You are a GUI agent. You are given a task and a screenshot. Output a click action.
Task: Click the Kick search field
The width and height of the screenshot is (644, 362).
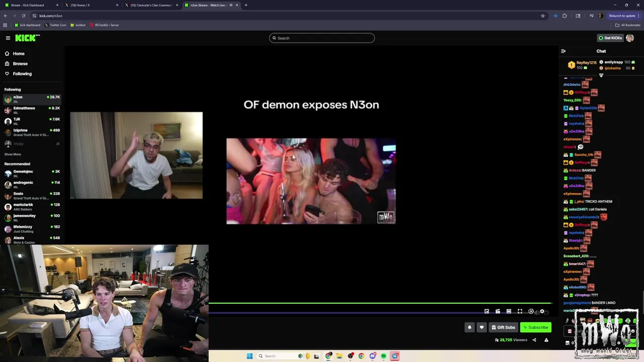(x=322, y=38)
